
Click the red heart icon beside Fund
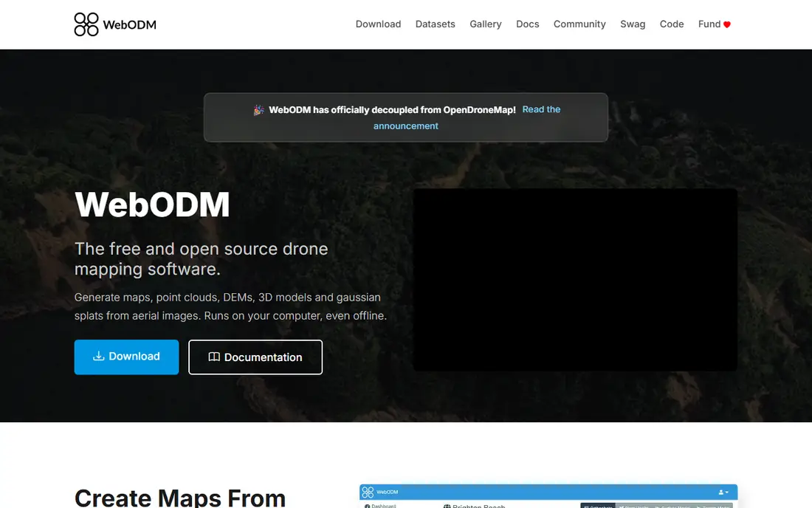click(727, 24)
